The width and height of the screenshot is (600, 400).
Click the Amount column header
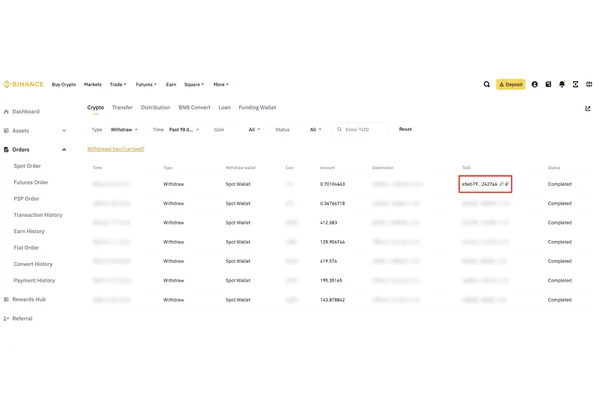327,168
